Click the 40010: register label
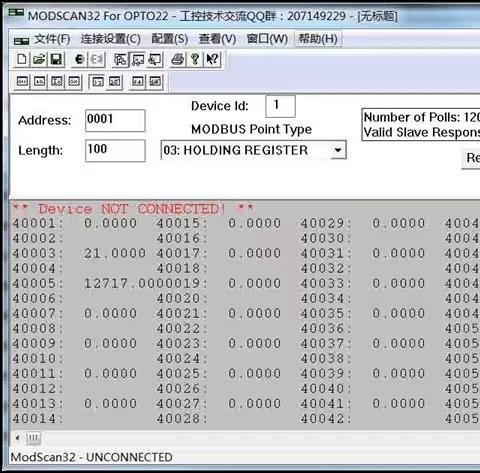 38,359
